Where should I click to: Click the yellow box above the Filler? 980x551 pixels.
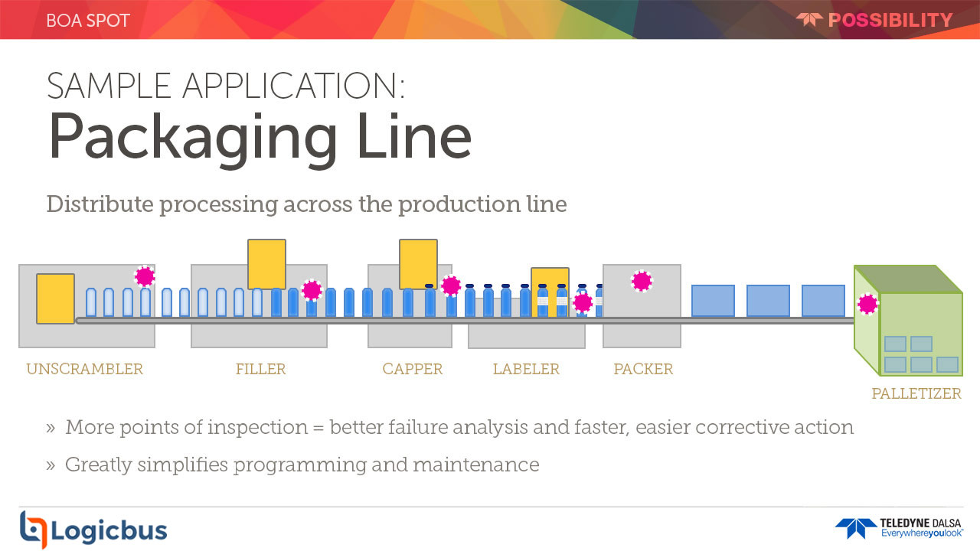click(266, 264)
